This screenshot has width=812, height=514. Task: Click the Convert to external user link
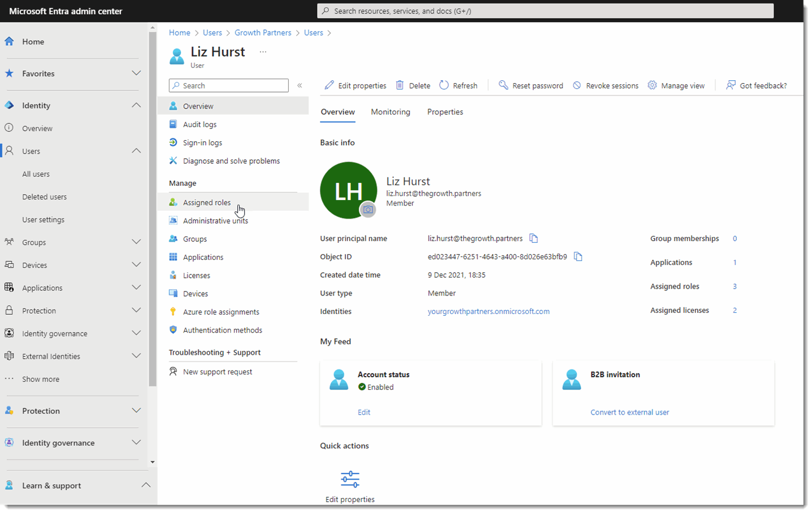click(629, 412)
